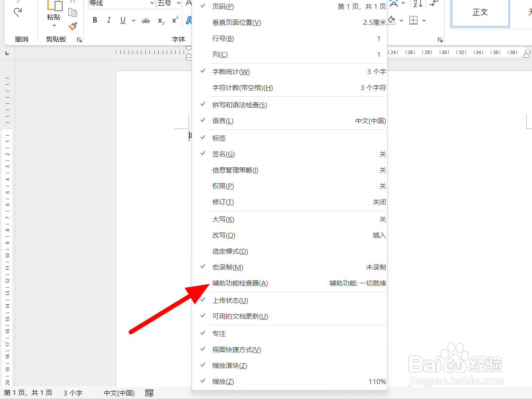Select 辅助功能检查器(A) menu item

pyautogui.click(x=289, y=283)
